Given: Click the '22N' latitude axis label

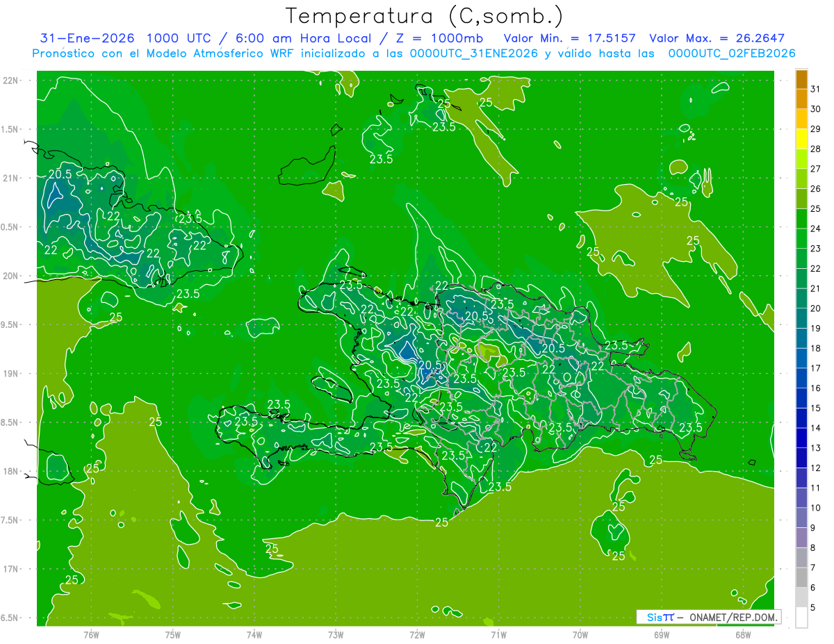Looking at the screenshot, I should click(10, 81).
